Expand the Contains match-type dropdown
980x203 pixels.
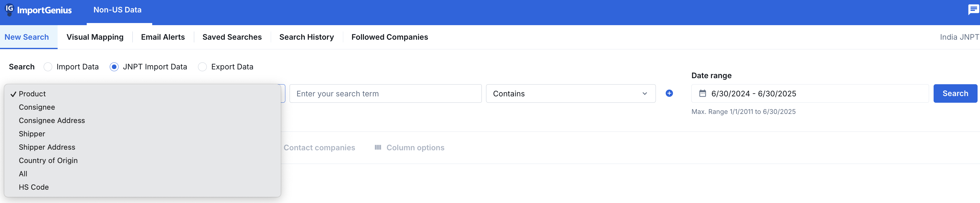pyautogui.click(x=570, y=94)
